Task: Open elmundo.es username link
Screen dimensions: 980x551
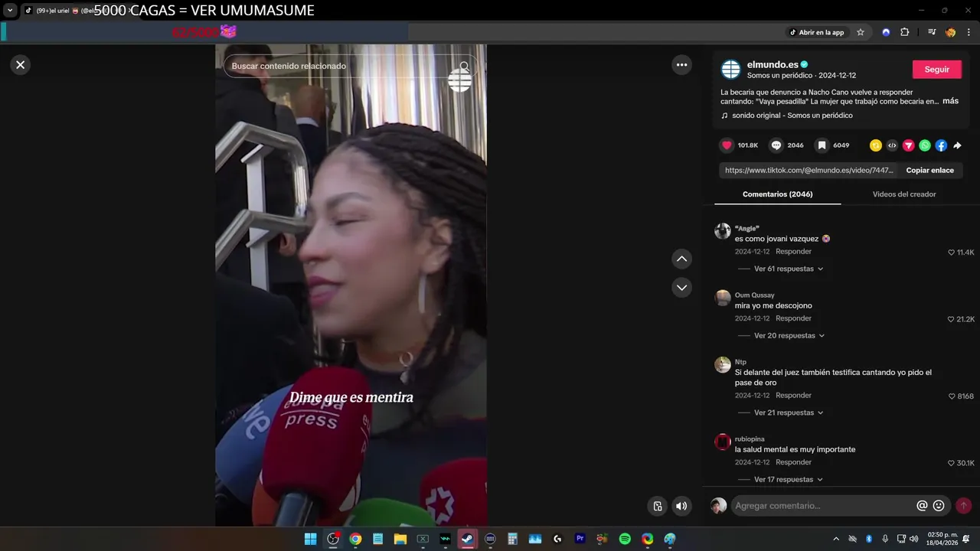Action: point(773,65)
